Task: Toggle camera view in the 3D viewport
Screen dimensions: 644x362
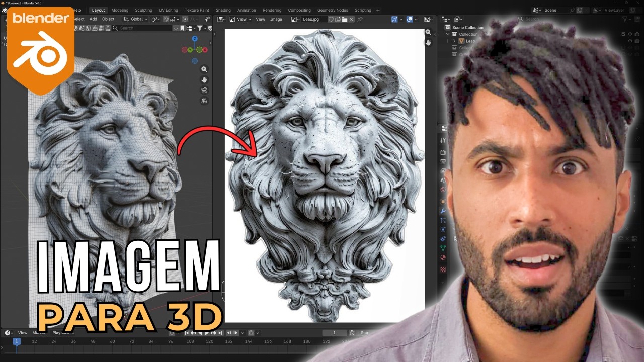Action: click(204, 90)
